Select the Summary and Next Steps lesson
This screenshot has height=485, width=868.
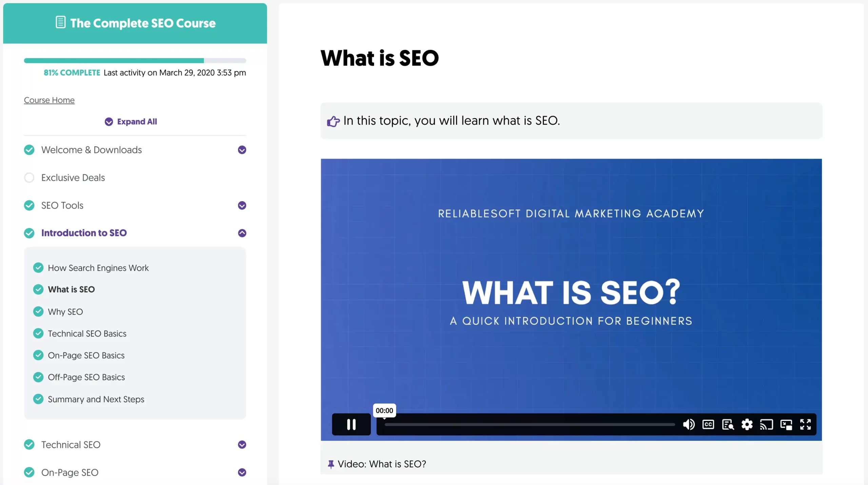coord(96,399)
